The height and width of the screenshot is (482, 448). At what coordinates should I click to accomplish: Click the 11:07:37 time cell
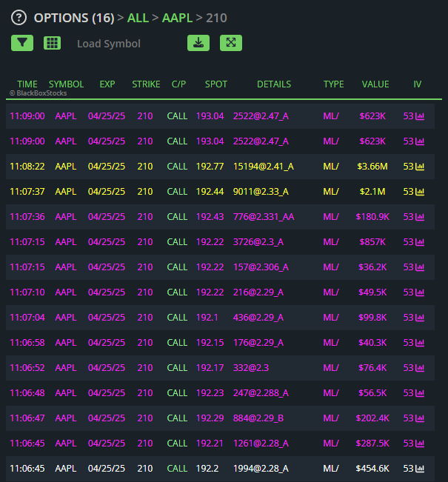[x=27, y=192]
